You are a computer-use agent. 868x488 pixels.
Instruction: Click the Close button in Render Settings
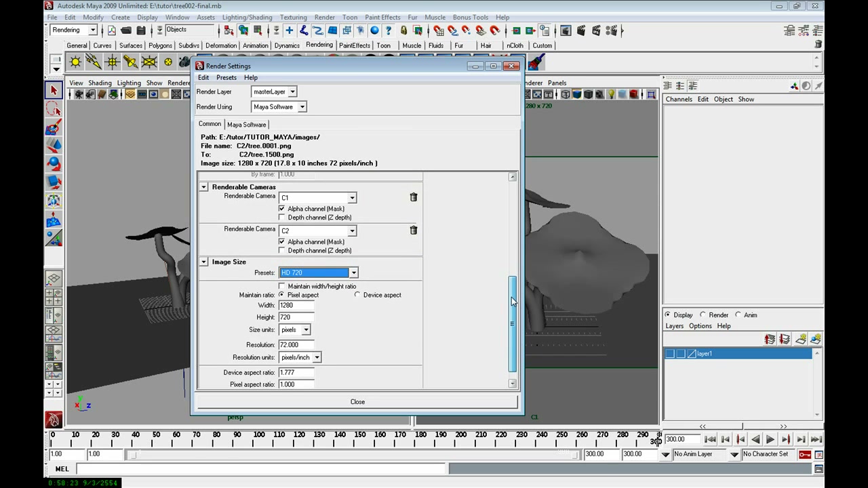[x=357, y=402]
